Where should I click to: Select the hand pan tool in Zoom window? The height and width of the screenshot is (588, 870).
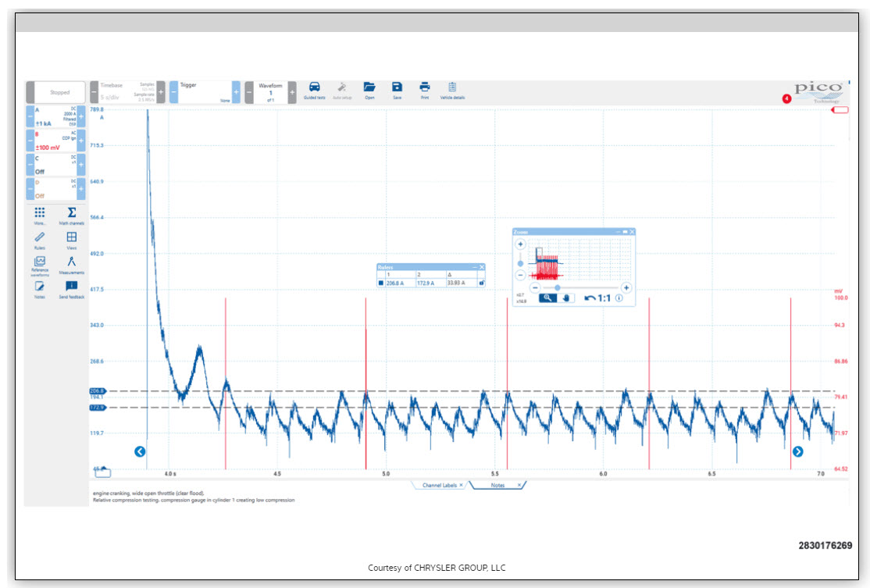pos(566,298)
